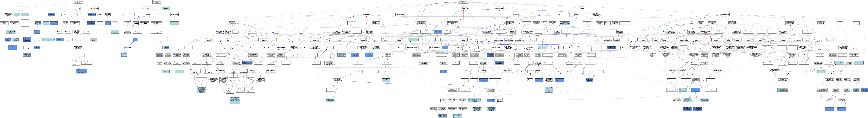
Task: Click the 'animal organ development' node
Action: (596, 40)
